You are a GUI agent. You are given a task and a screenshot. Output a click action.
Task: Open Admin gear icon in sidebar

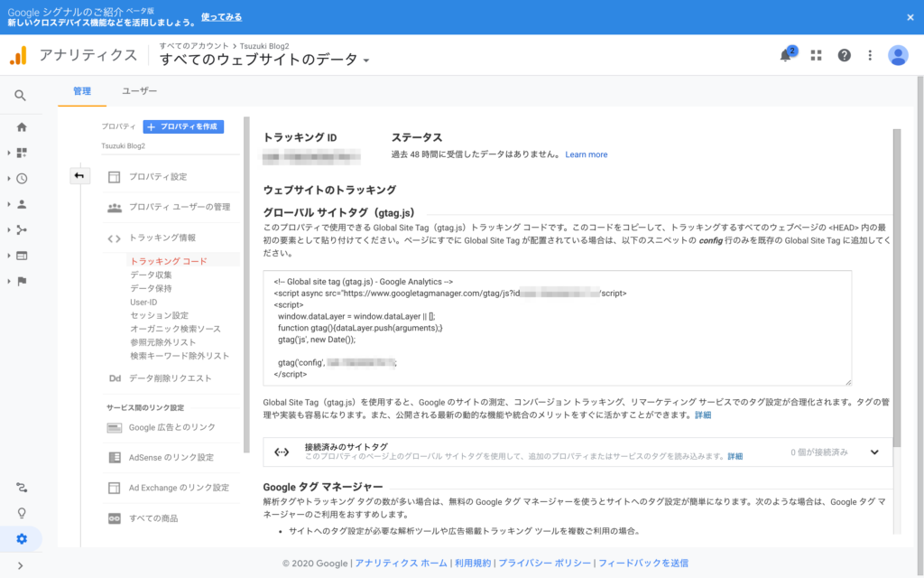(x=22, y=539)
